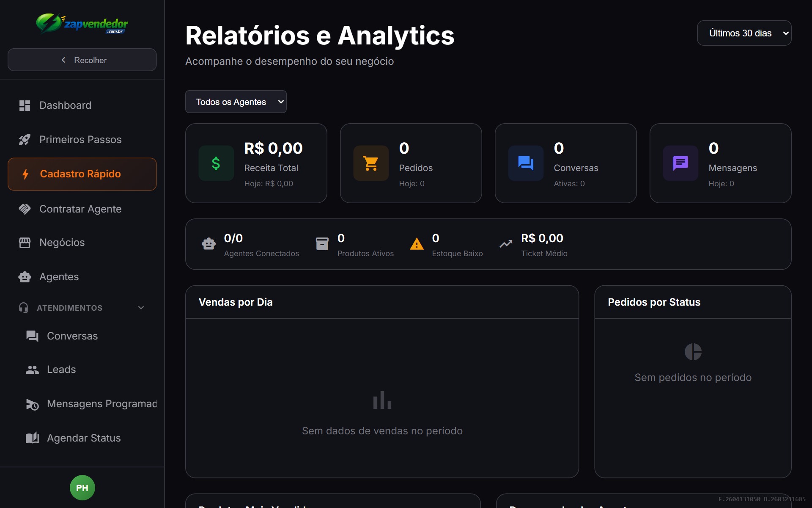Open the Dashboard panel icon
Screen dimensions: 812x508
click(x=25, y=105)
